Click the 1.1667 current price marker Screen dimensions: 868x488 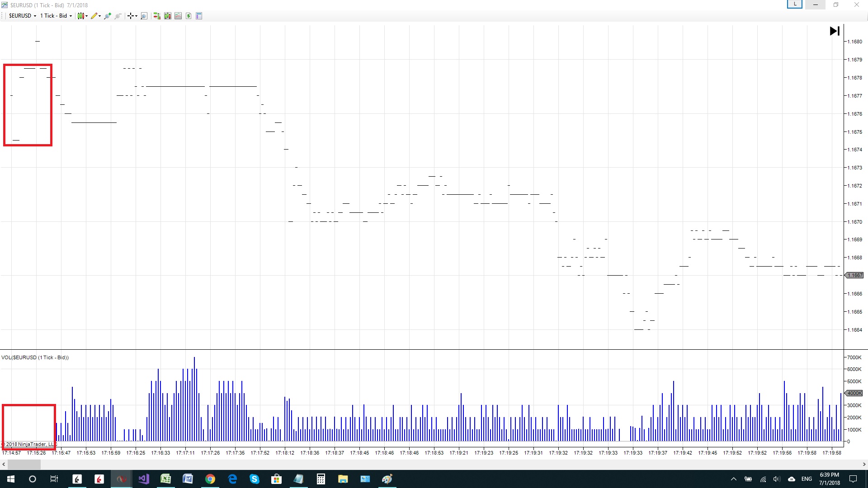point(854,275)
